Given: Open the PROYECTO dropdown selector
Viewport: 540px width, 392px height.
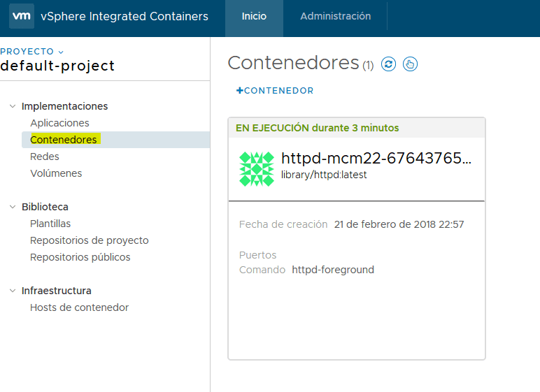Looking at the screenshot, I should tap(32, 52).
